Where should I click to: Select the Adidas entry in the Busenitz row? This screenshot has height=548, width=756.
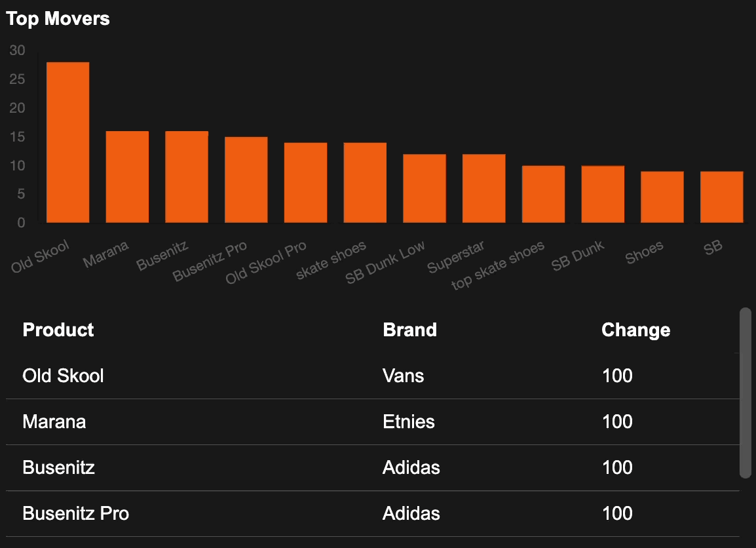[x=411, y=467]
